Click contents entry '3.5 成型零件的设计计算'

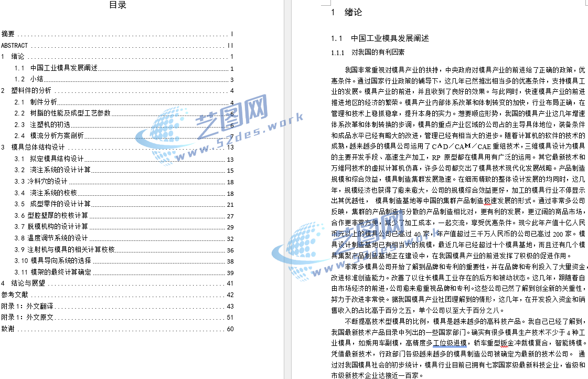click(124, 204)
